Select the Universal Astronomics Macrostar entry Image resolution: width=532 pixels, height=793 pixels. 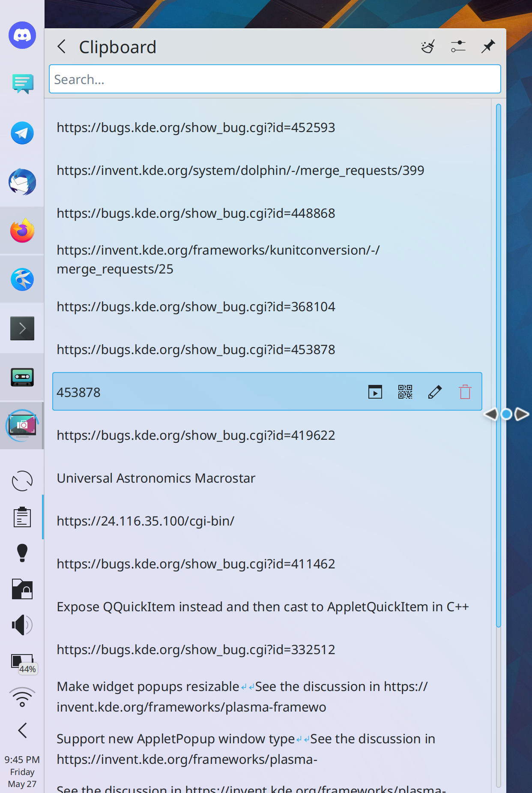[x=156, y=478]
